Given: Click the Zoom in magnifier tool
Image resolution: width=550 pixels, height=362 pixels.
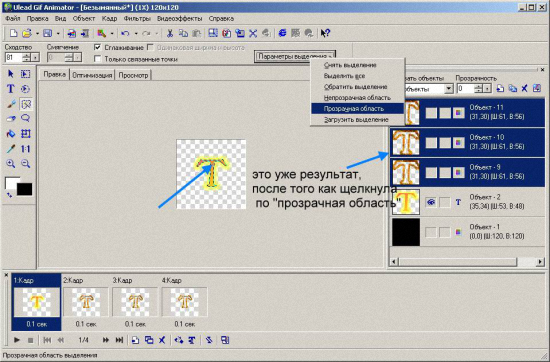Looking at the screenshot, I should tap(11, 164).
